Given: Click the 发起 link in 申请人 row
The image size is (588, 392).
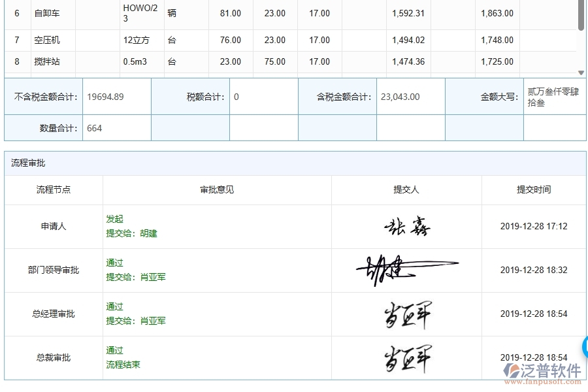Looking at the screenshot, I should 114,220.
